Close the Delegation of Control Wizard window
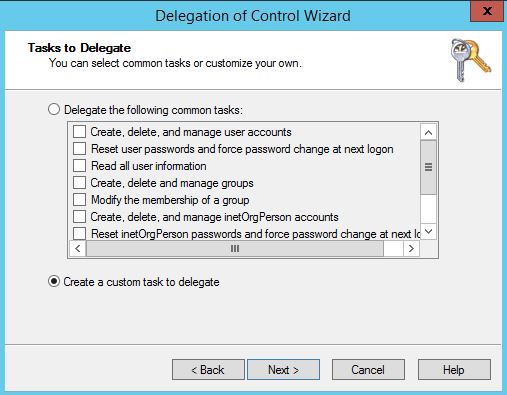The image size is (507, 395). coord(487,11)
